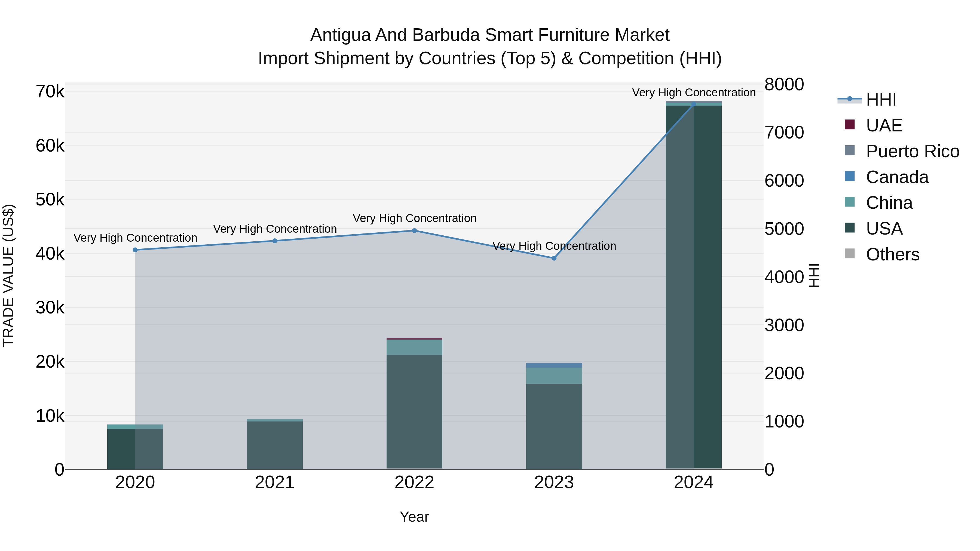Select the 2024 HHI data point
980x551 pixels.
click(x=694, y=104)
